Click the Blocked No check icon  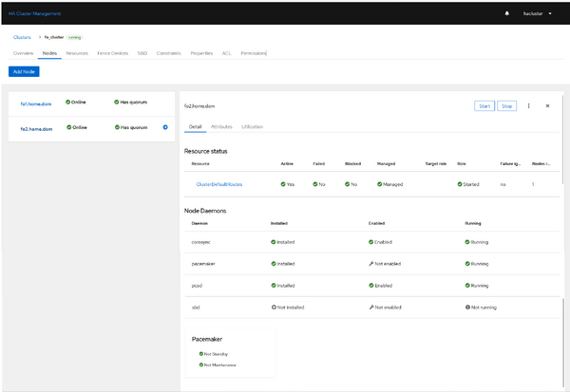tap(347, 184)
